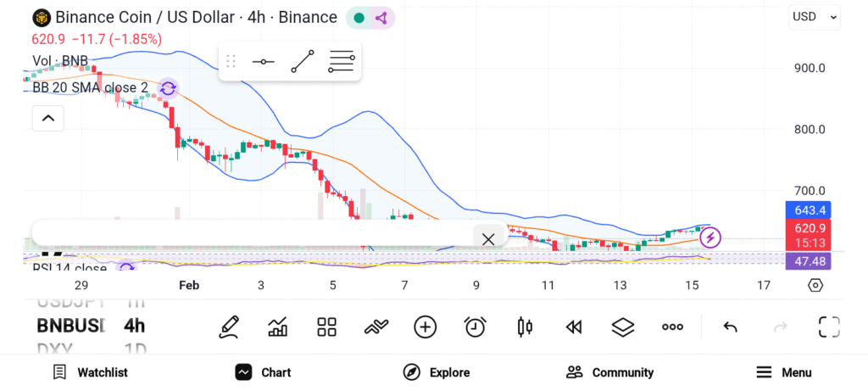Open chart settings hexagon icon
The width and height of the screenshot is (868, 391).
pyautogui.click(x=815, y=285)
